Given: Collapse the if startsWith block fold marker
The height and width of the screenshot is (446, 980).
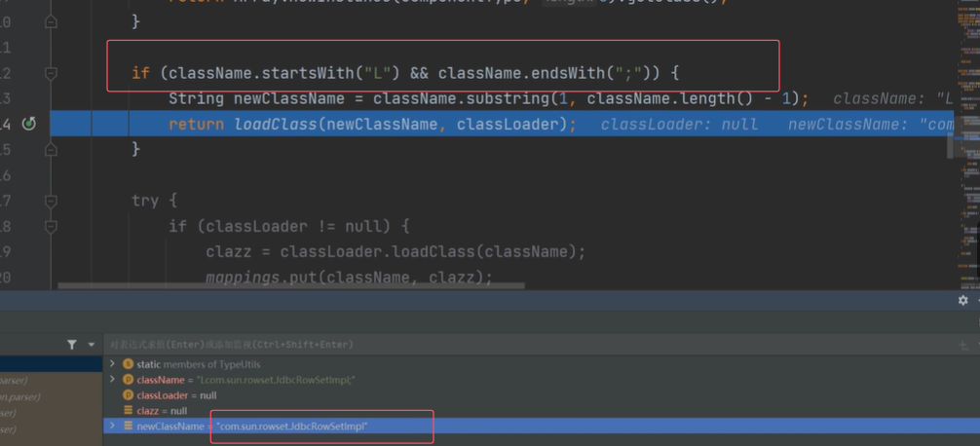Looking at the screenshot, I should (51, 73).
